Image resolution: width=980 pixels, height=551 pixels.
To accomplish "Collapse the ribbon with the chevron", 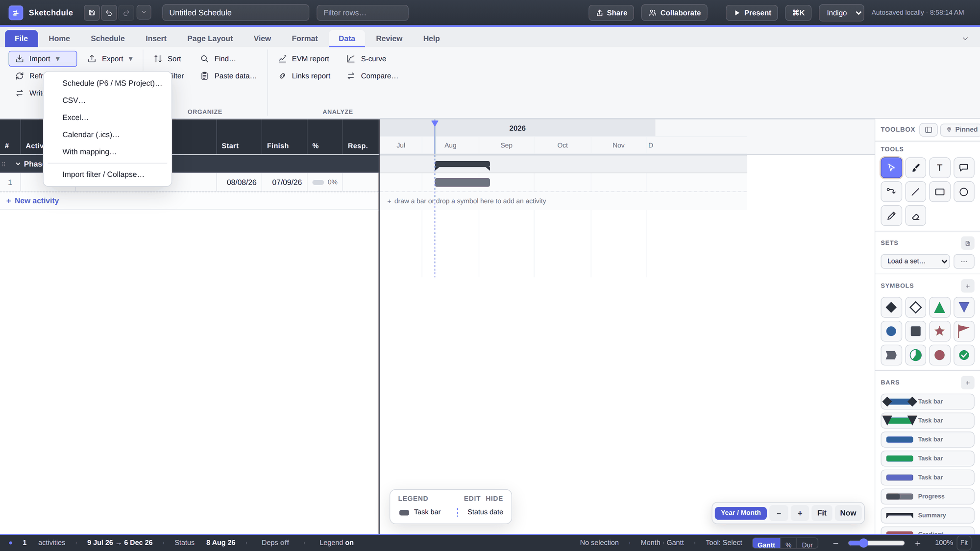I will click(965, 39).
